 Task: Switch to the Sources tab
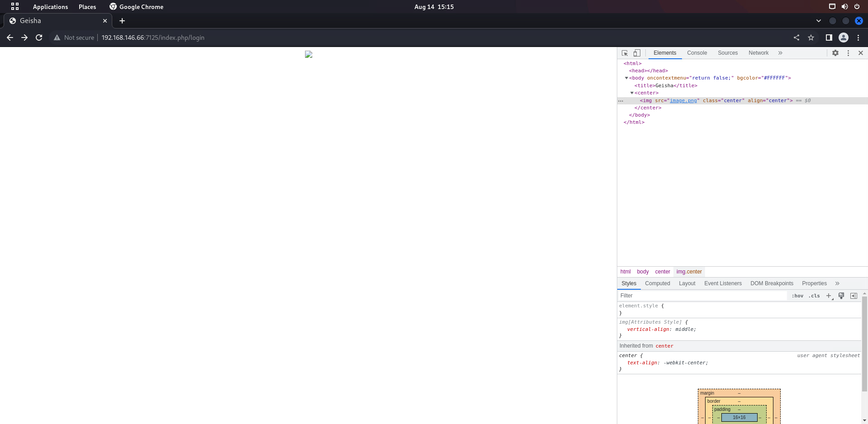[x=728, y=53]
